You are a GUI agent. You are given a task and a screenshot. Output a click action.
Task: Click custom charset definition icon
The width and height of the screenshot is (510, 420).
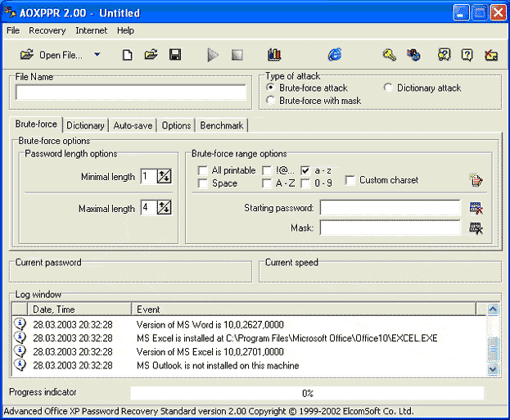pyautogui.click(x=476, y=180)
